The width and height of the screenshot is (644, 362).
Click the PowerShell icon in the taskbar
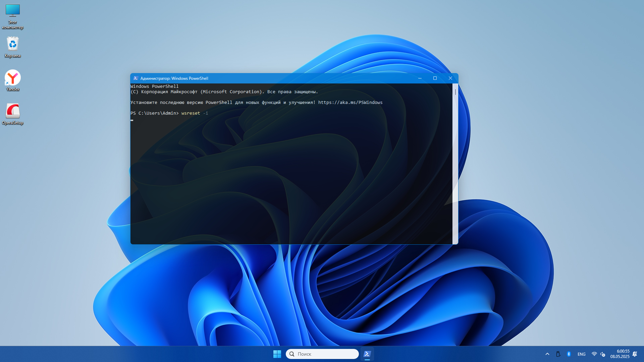pyautogui.click(x=367, y=354)
